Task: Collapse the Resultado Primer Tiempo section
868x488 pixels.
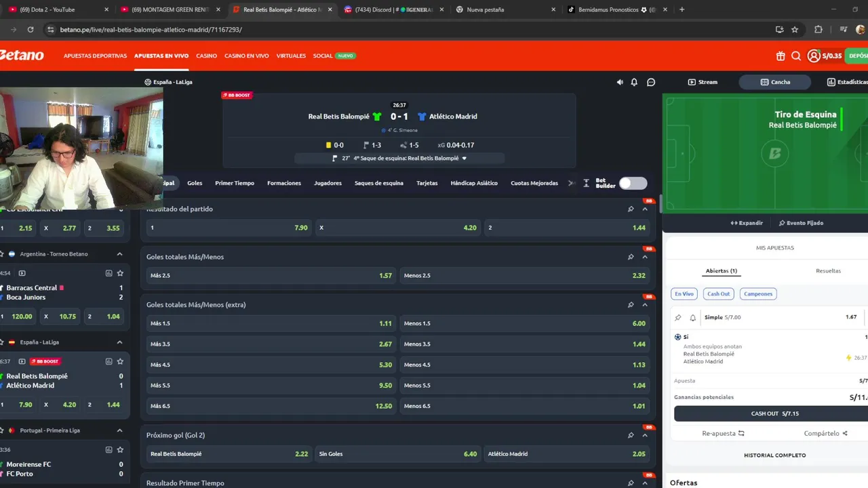Action: coord(645,483)
